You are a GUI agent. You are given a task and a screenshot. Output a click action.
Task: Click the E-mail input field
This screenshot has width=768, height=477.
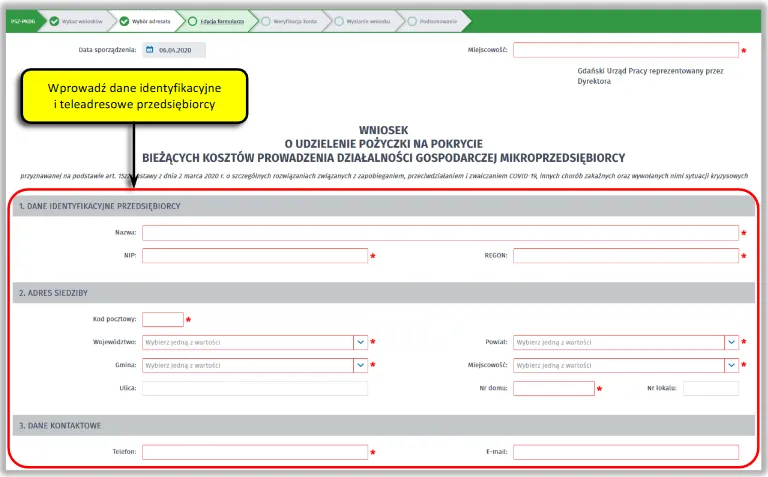coord(625,452)
